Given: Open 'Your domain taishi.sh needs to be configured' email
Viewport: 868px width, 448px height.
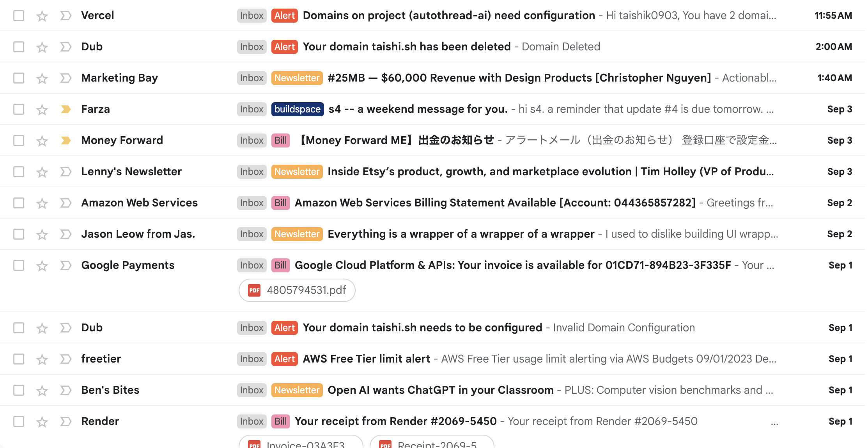Looking at the screenshot, I should click(422, 328).
